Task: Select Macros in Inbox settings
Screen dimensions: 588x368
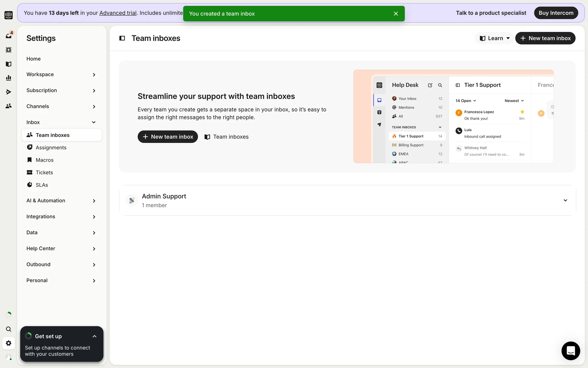Action: 44,160
